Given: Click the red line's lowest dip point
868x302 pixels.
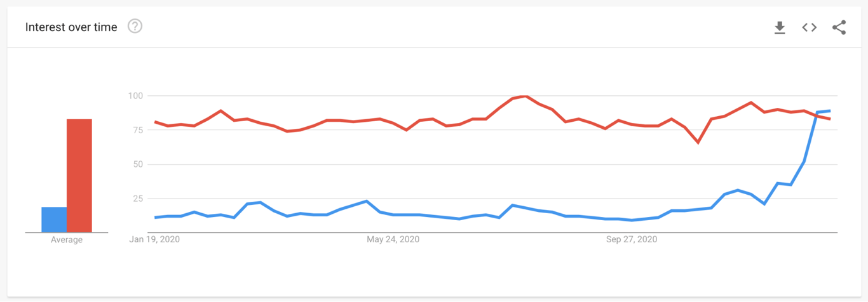Looking at the screenshot, I should click(698, 143).
